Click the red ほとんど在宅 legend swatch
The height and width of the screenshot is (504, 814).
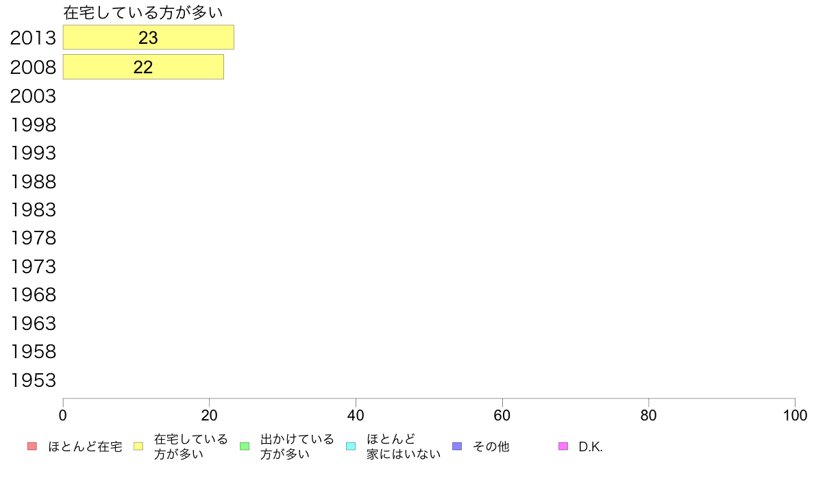(32, 446)
